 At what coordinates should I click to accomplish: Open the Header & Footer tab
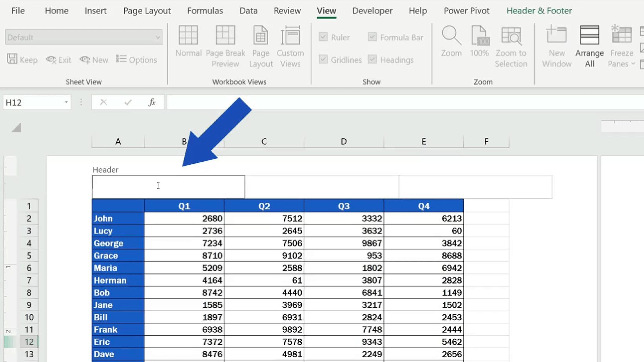click(539, 11)
